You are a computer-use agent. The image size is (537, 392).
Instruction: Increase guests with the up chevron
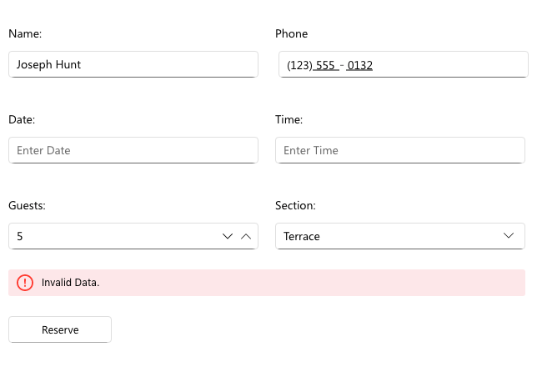click(x=246, y=236)
